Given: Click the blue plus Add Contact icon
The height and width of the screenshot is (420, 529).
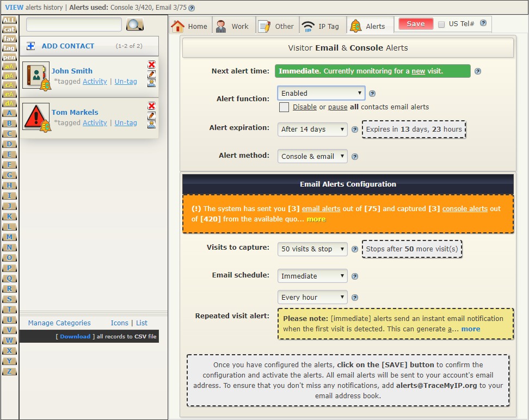Looking at the screenshot, I should click(x=31, y=46).
